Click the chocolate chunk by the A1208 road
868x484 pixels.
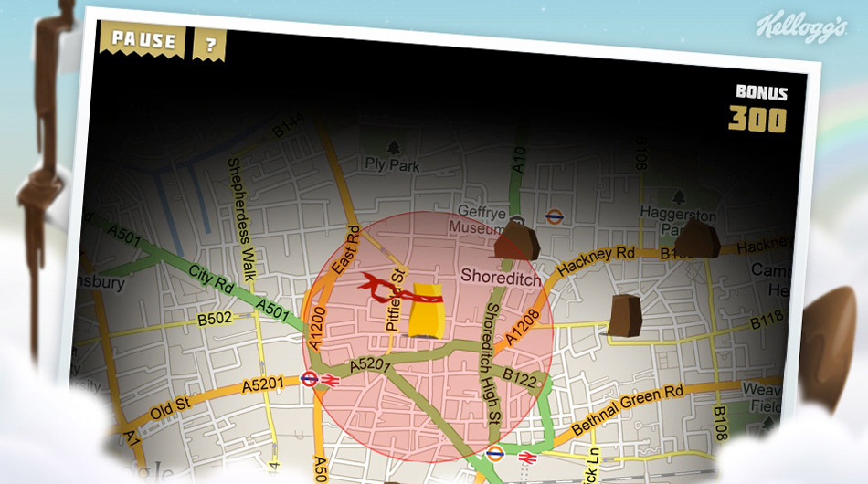625,315
